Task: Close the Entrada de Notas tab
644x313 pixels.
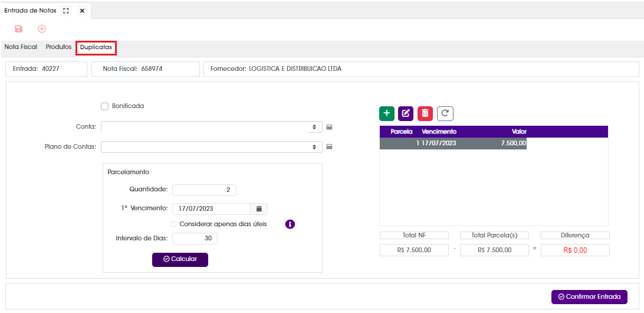Action: [x=82, y=11]
